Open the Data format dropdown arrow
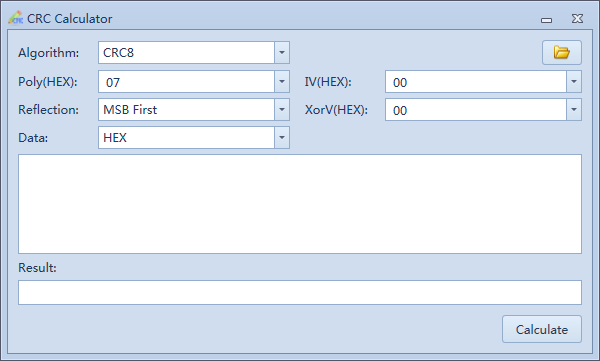The width and height of the screenshot is (600, 361). click(x=282, y=137)
